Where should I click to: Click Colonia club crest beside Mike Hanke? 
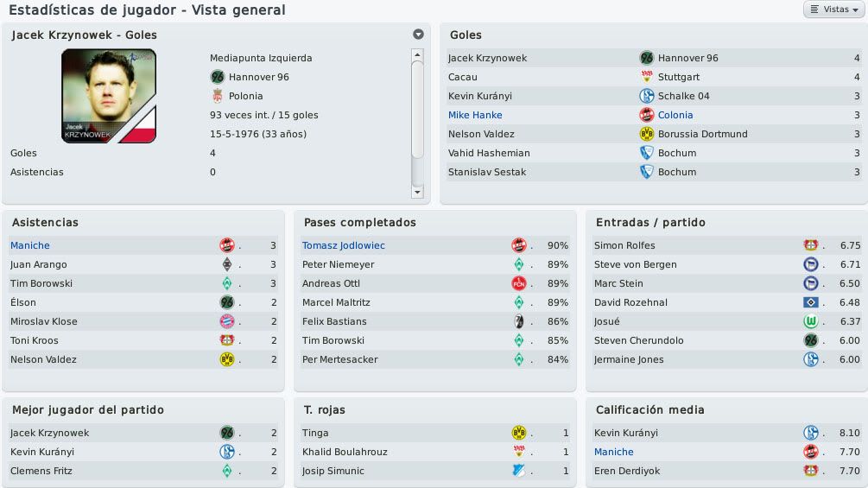point(647,115)
